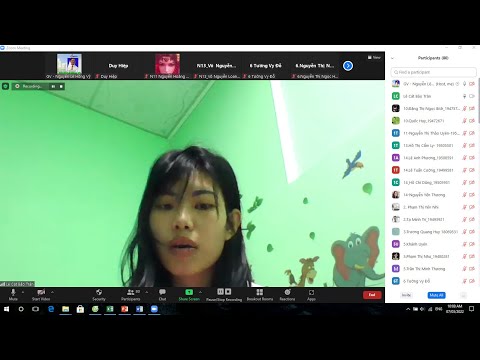480x360 pixels.
Task: Unmute participant 14 Nguyễn Yến Thương
Action: pyautogui.click(x=464, y=195)
